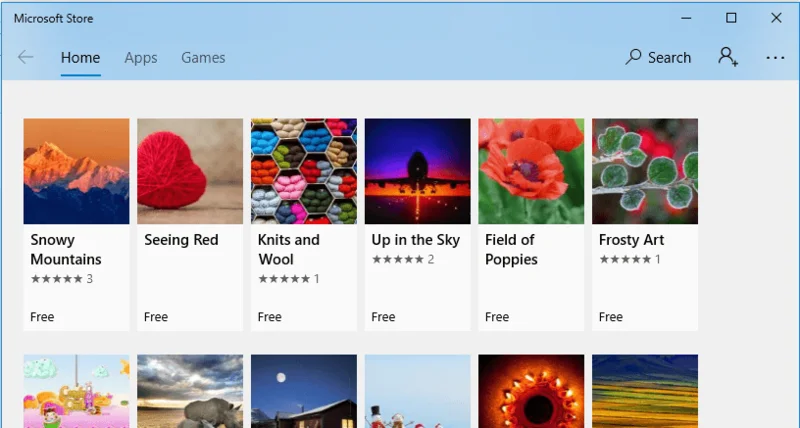The image size is (800, 428).
Task: Click the Free price on Field of Poppies
Action: pyautogui.click(x=497, y=317)
